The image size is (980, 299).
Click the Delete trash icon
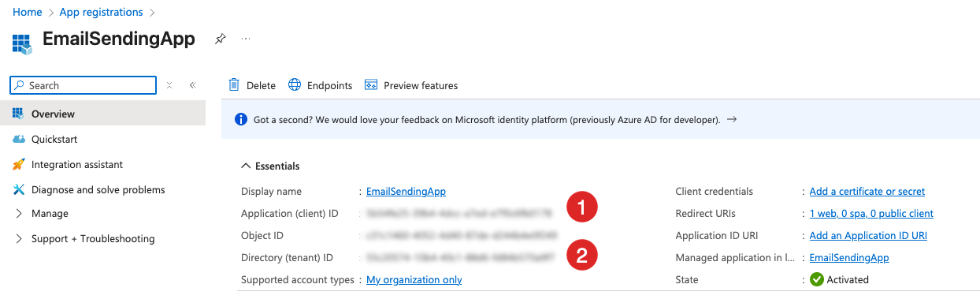coord(234,85)
